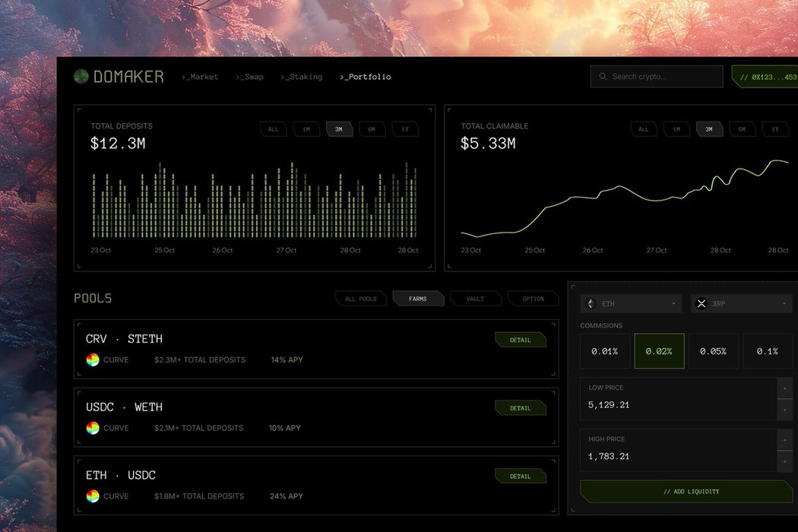This screenshot has width=798, height=532.
Task: Decrease the High Price with down arrow
Action: tap(785, 461)
